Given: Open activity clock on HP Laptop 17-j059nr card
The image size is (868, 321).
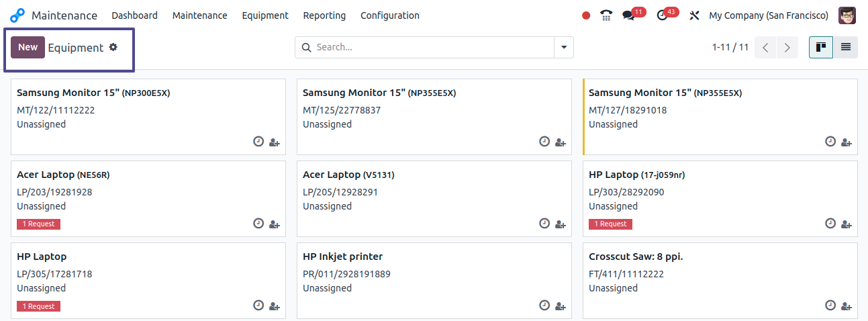Looking at the screenshot, I should 830,224.
